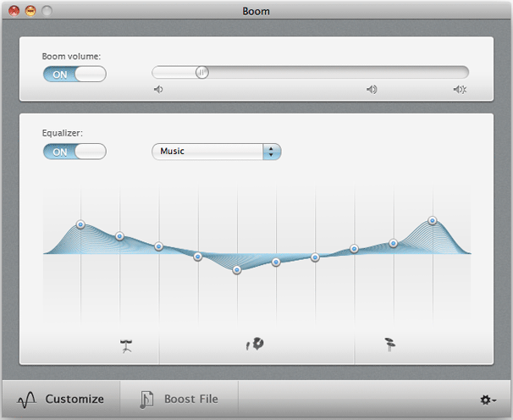The height and width of the screenshot is (420, 513).
Task: Click the second equalizer band handle
Action: point(119,236)
